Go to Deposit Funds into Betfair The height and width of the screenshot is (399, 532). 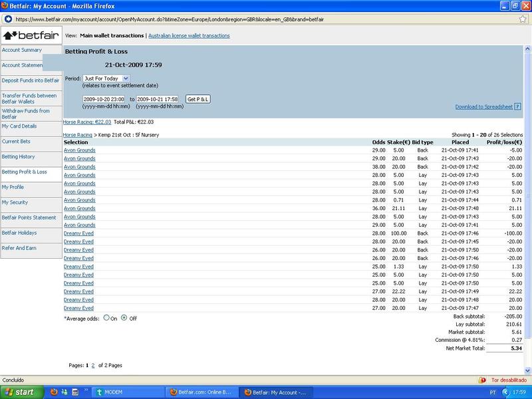coord(31,80)
